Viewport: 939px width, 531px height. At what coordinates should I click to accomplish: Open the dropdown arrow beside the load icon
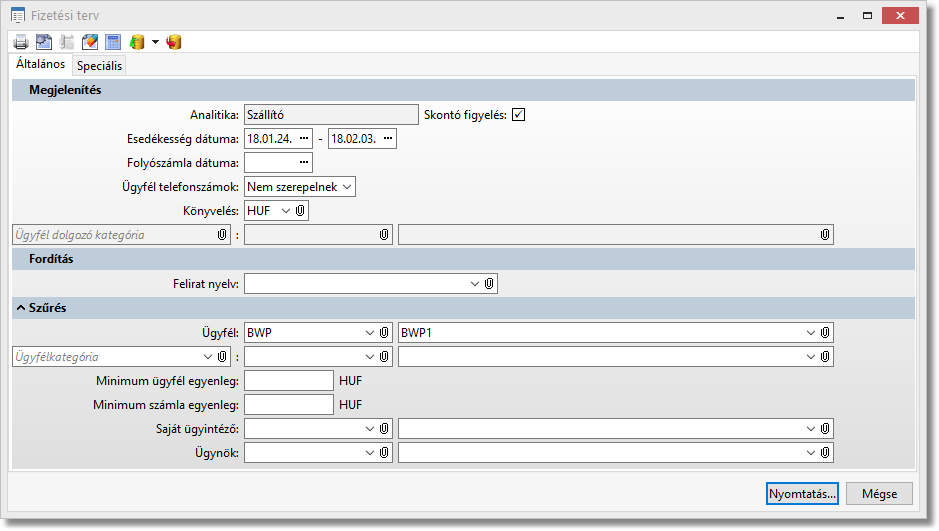click(155, 42)
